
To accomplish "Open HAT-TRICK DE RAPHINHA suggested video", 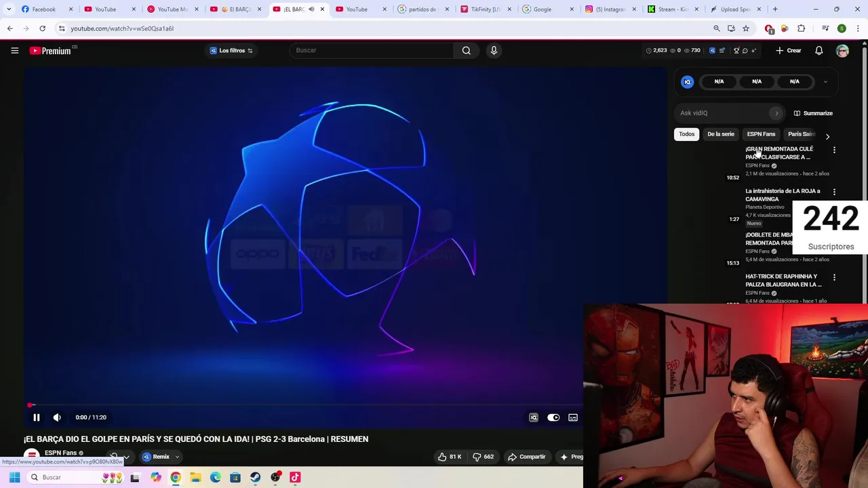I will [x=783, y=281].
